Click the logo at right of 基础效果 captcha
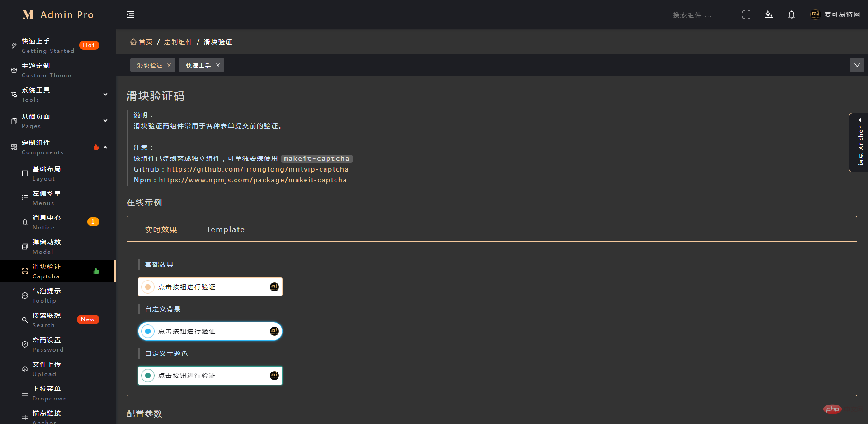 [274, 287]
